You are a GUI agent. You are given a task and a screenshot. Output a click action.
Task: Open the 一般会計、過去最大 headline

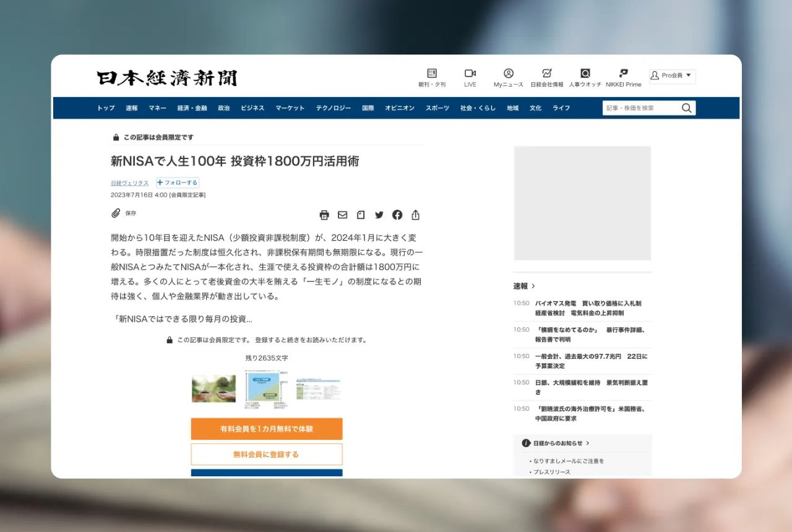tap(591, 361)
